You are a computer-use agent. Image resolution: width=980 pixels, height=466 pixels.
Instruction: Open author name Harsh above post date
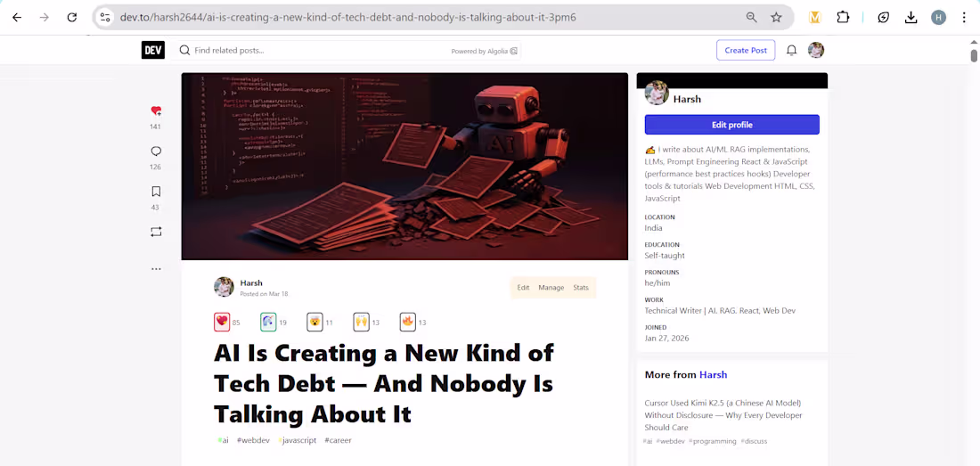(251, 283)
